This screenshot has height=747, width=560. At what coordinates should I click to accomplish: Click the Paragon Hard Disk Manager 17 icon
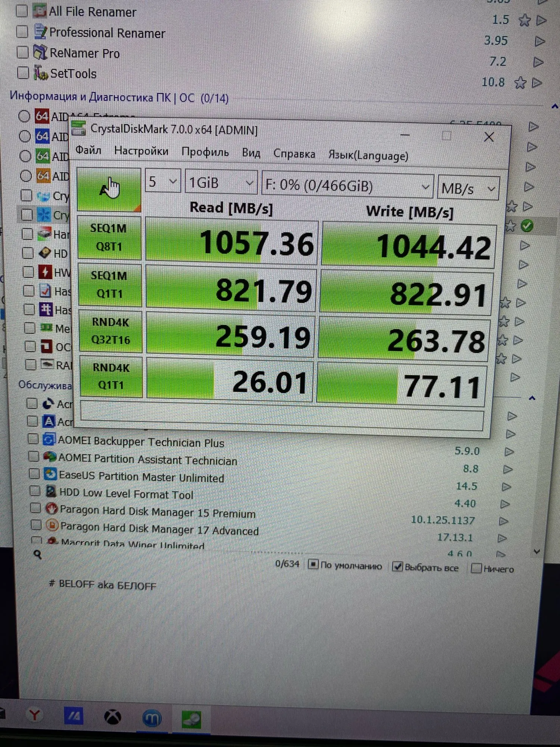tap(52, 525)
